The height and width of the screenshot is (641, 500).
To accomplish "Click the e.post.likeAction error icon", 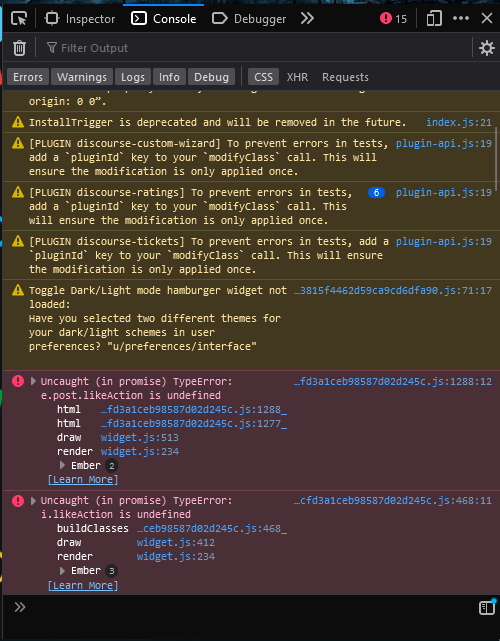I will pos(18,381).
